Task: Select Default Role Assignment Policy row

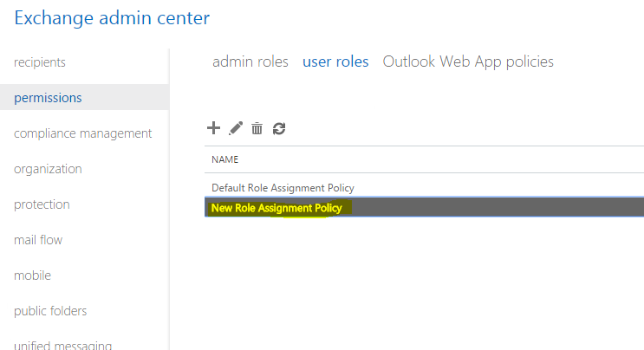Action: (x=424, y=187)
